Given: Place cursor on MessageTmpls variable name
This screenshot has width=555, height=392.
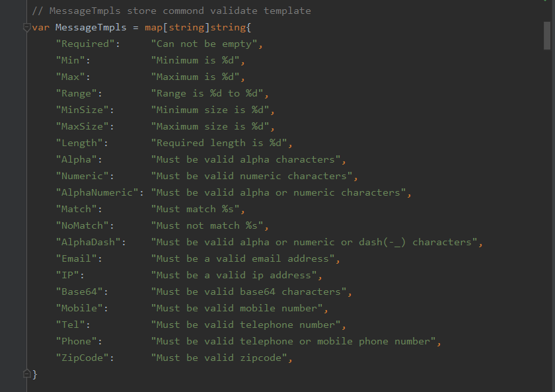Looking at the screenshot, I should [91, 27].
